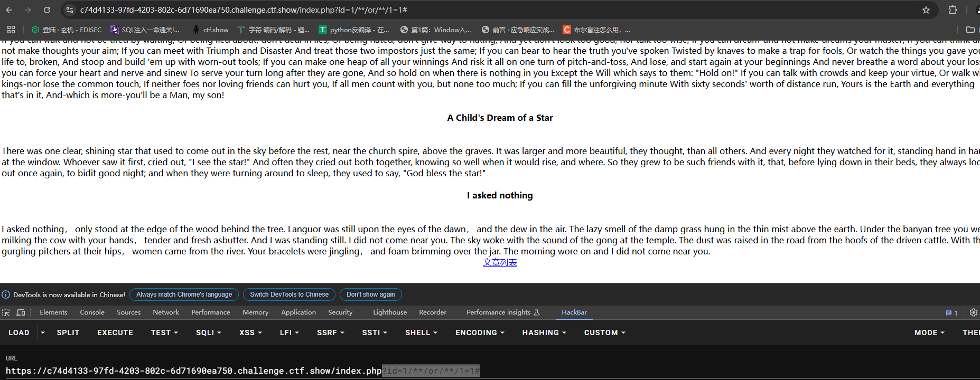Open DevTools settings gear
This screenshot has width=980, height=380.
973,312
